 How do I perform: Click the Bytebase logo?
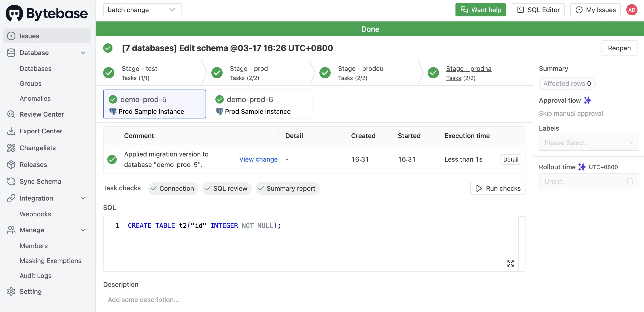[47, 13]
